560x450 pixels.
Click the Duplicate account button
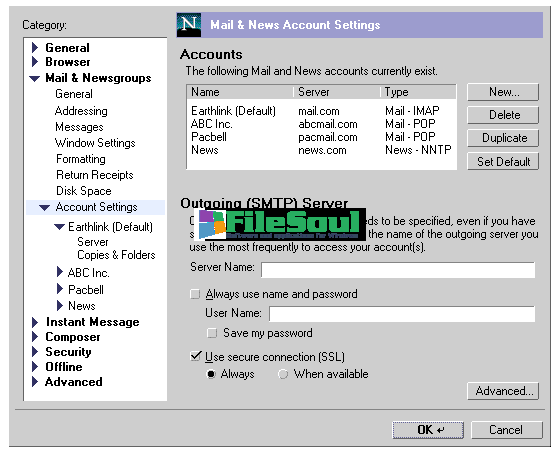point(503,138)
